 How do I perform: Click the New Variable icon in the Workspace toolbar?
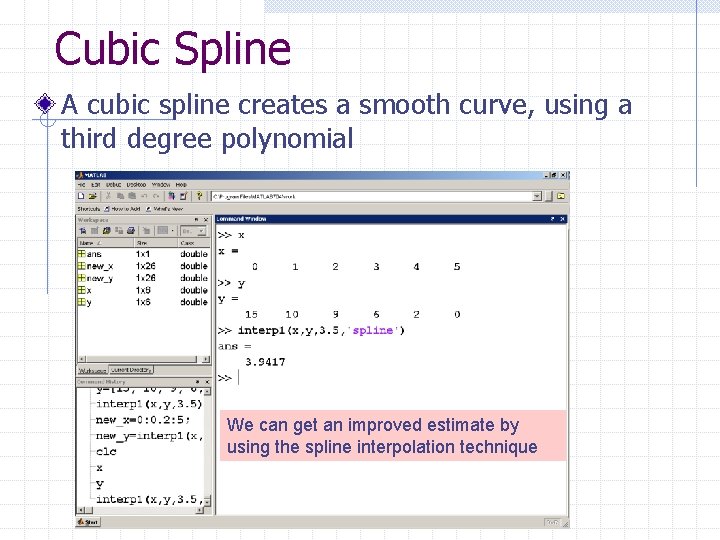point(83,231)
